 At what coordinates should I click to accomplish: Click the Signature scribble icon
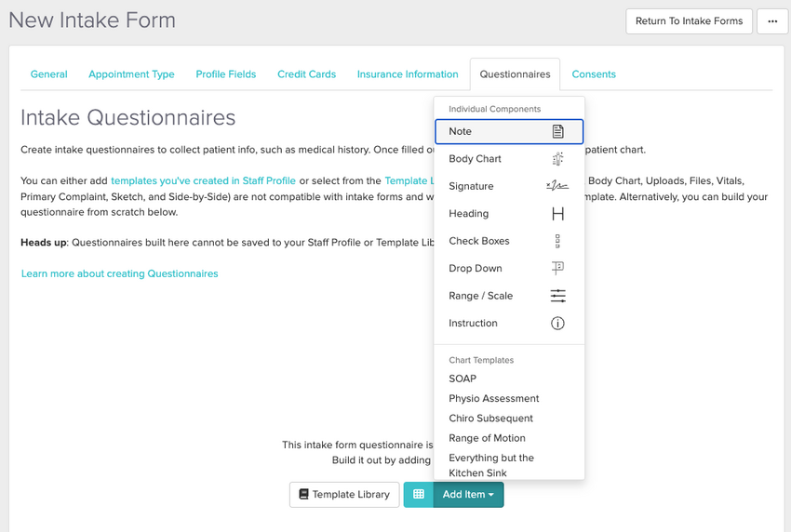[x=556, y=187]
